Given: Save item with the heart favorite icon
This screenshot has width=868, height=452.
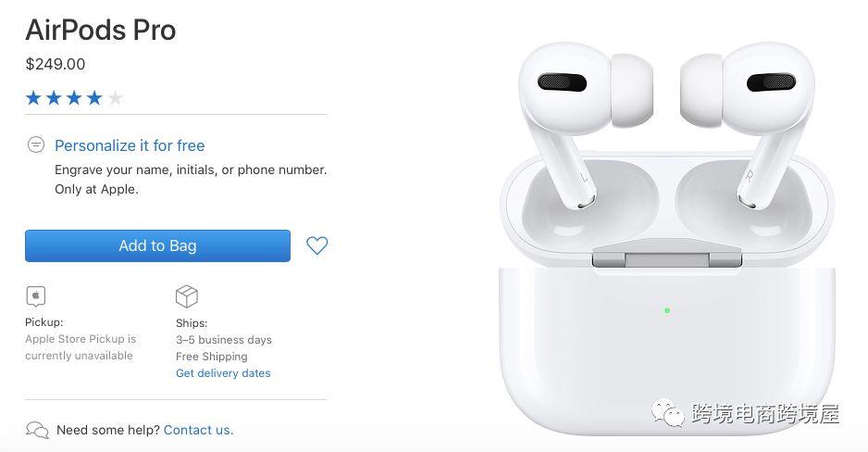Looking at the screenshot, I should pyautogui.click(x=317, y=245).
